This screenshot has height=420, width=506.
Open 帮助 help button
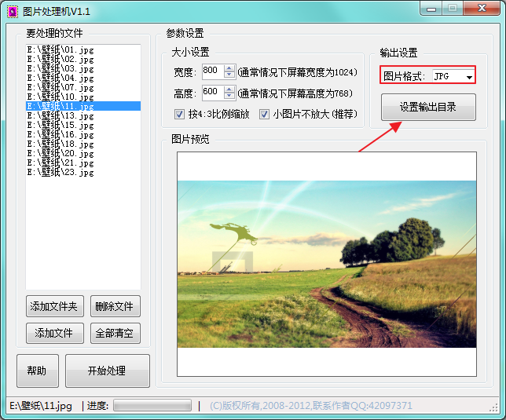click(x=38, y=371)
